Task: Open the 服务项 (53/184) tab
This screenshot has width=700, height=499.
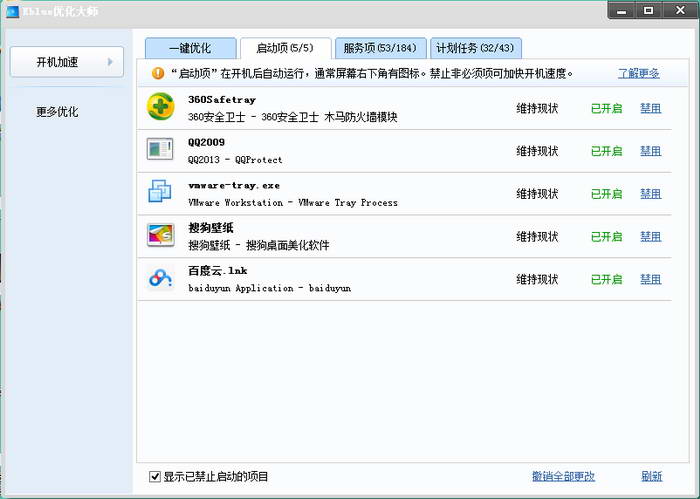Action: pyautogui.click(x=380, y=48)
